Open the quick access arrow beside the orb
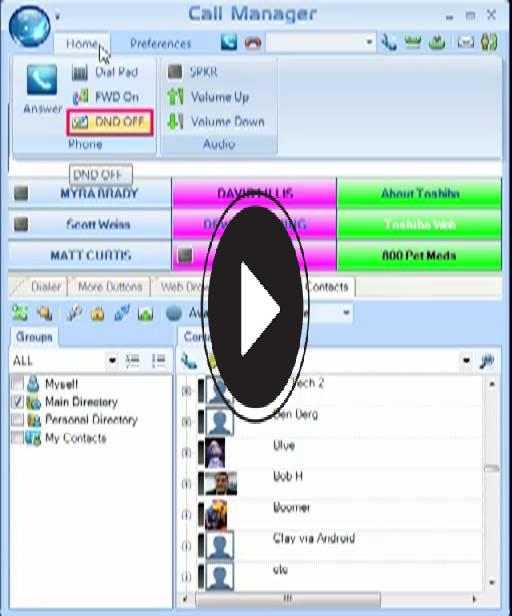 click(58, 17)
